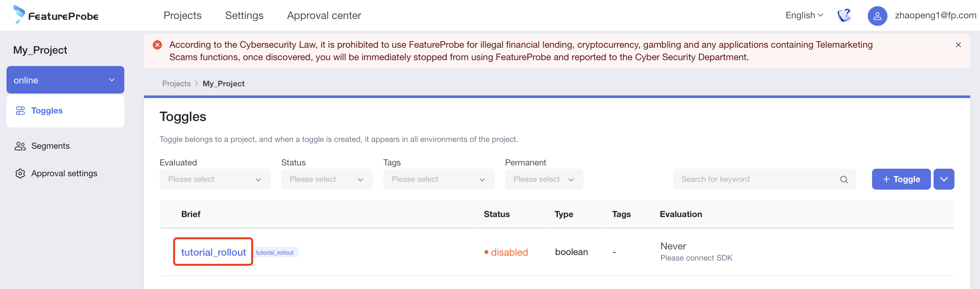Open the help question mark icon
This screenshot has height=289, width=980.
[844, 16]
